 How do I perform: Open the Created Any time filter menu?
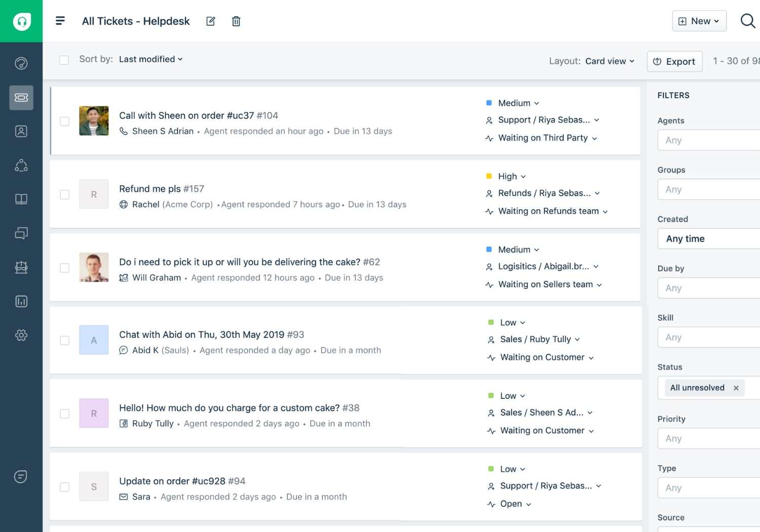pyautogui.click(x=709, y=239)
